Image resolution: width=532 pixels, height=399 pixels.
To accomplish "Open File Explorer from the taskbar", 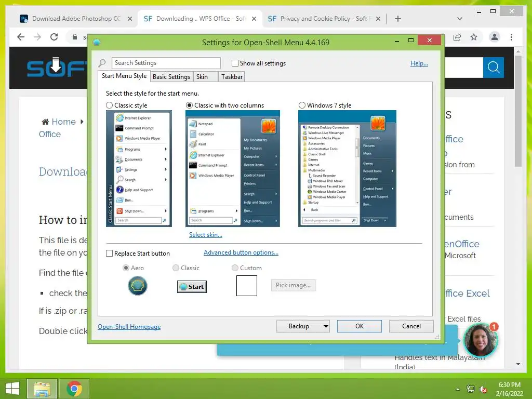I will (42, 389).
